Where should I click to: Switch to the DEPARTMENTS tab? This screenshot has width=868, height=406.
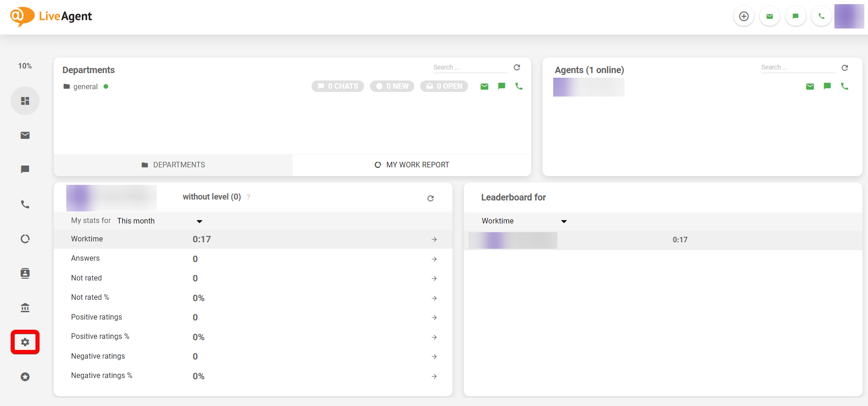click(173, 165)
